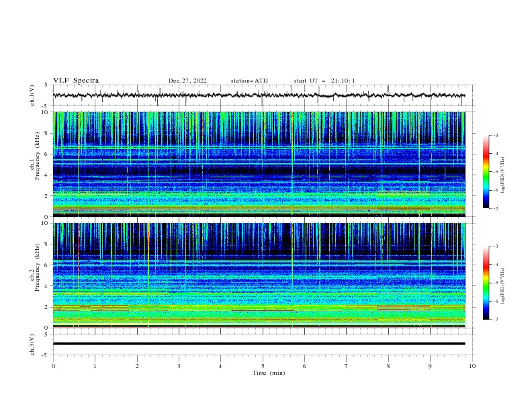Click the "-7" label on lower colorbar
Viewport: 532px width, 411px height.
click(x=495, y=320)
